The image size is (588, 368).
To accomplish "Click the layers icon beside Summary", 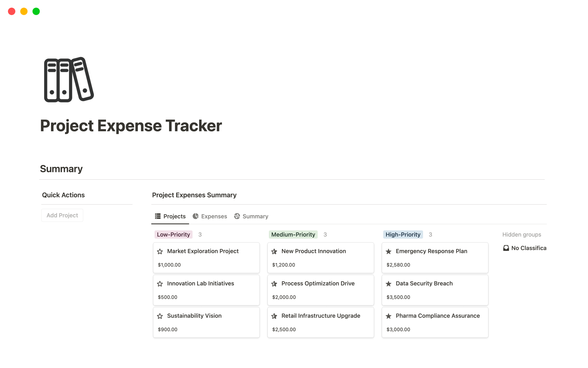I will tap(237, 216).
